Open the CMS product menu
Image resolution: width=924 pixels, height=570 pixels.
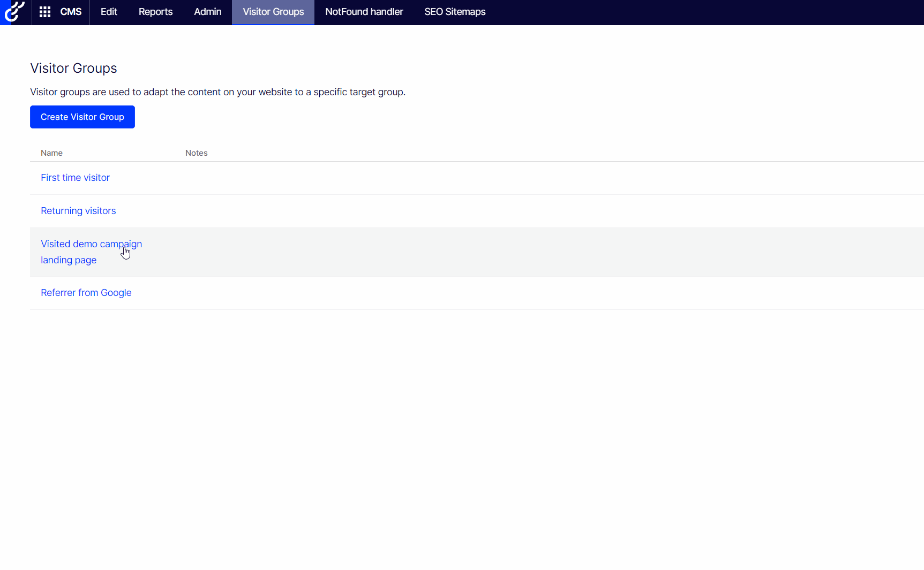pyautogui.click(x=71, y=12)
